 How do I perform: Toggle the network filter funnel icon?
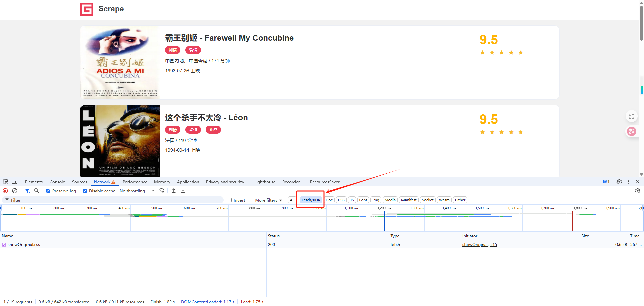coord(28,191)
